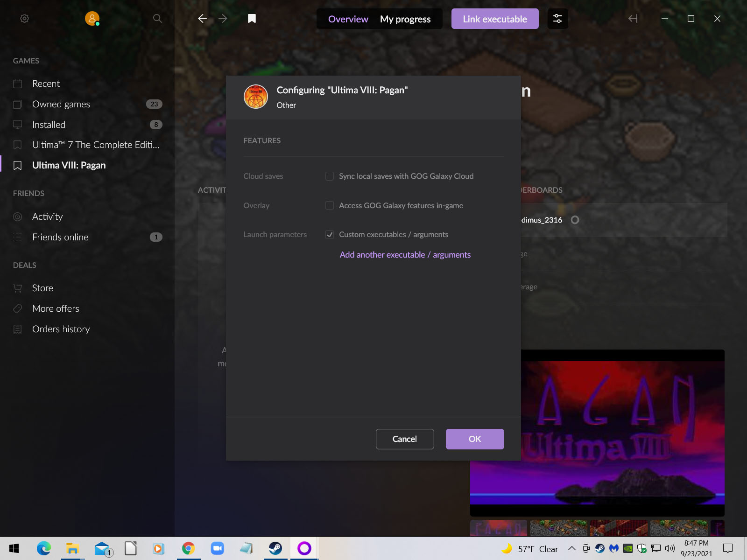This screenshot has height=560, width=747.
Task: Open GOG Galaxy settings gear
Action: click(x=25, y=19)
